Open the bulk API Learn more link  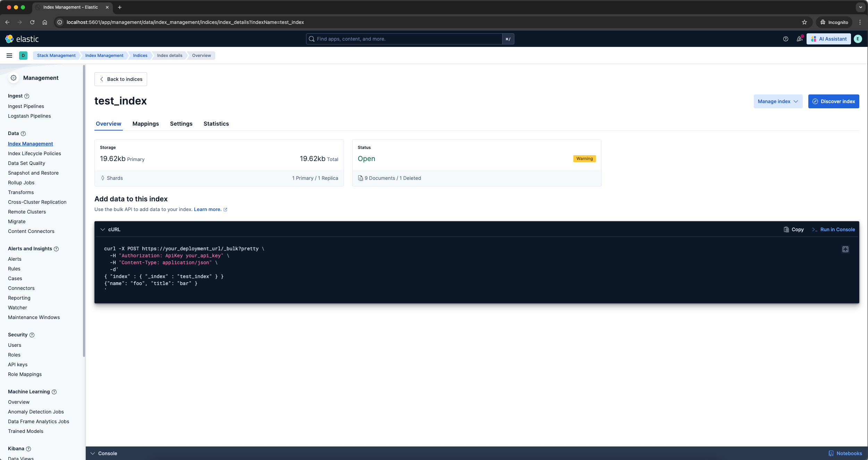pos(208,209)
